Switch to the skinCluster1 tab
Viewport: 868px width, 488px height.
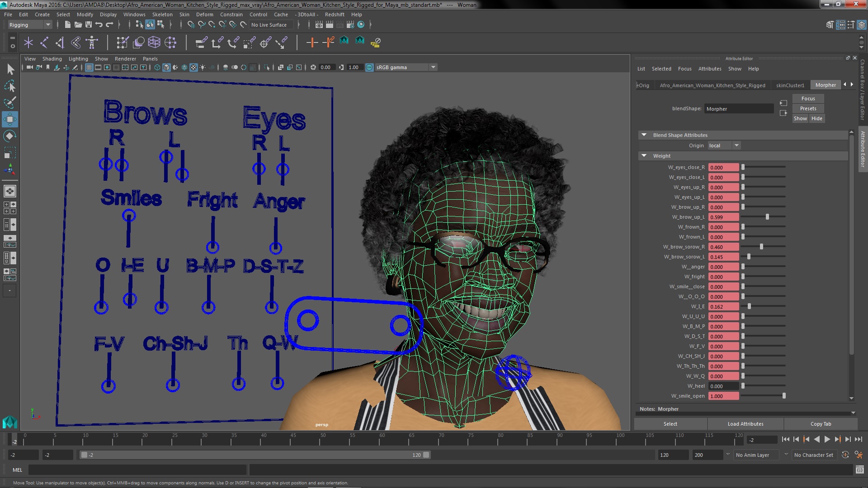790,85
